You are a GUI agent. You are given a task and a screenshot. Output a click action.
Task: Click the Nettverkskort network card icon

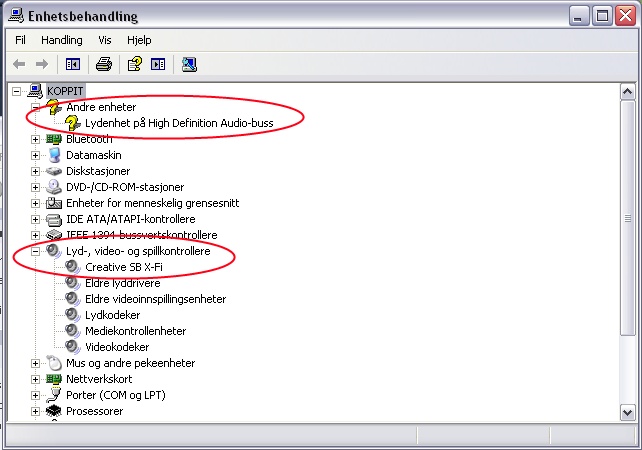[54, 379]
